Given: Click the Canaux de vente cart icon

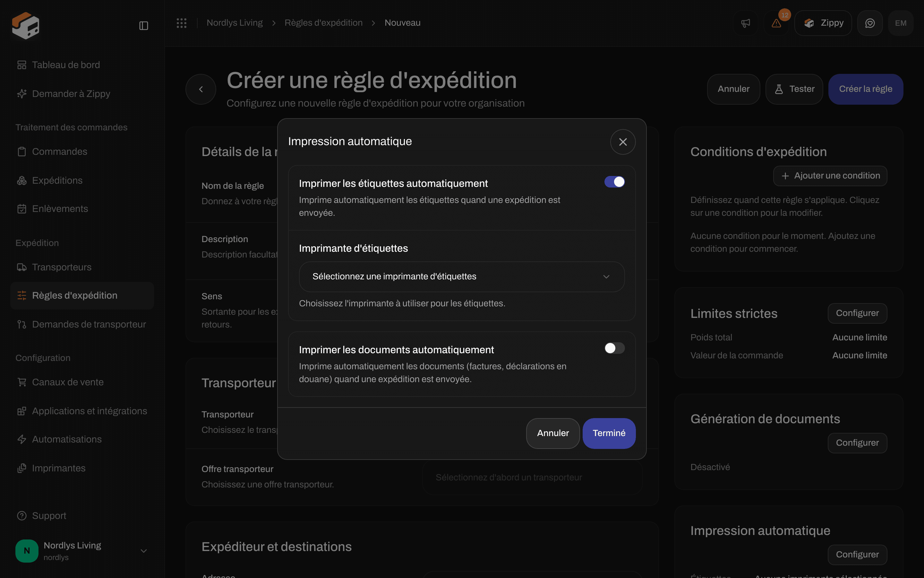Looking at the screenshot, I should (x=22, y=382).
